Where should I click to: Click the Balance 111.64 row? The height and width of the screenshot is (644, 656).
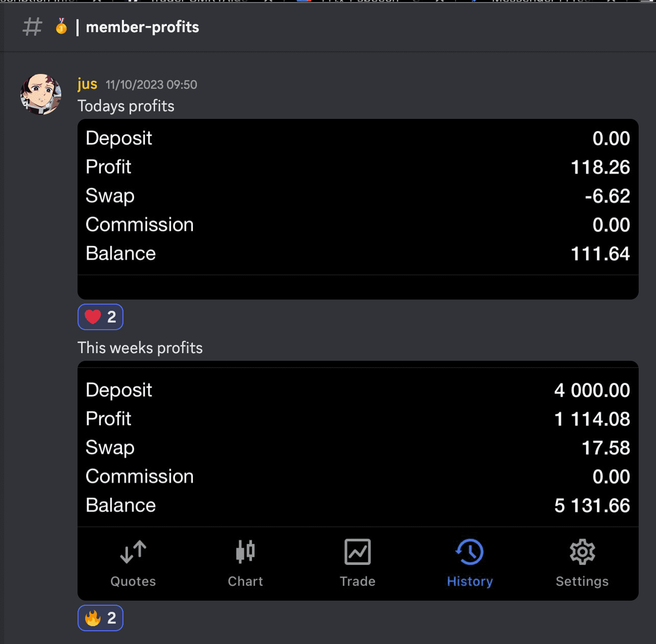point(358,254)
